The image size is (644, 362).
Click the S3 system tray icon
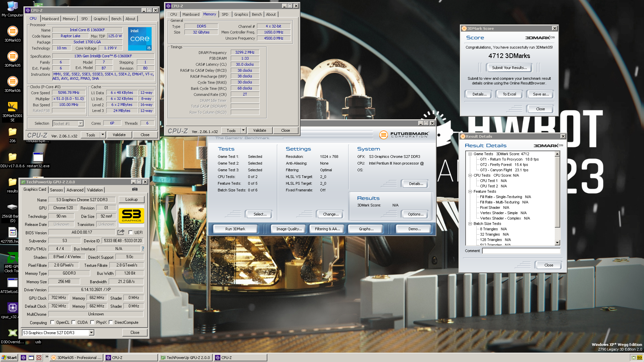click(x=639, y=358)
